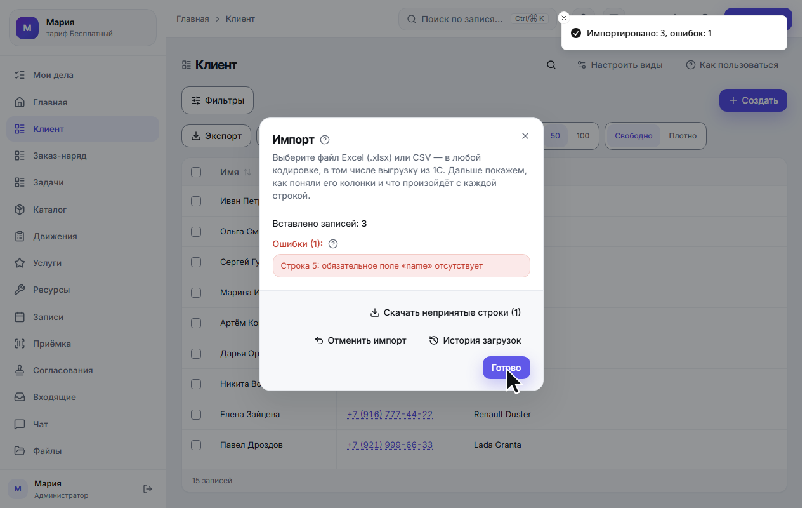The height and width of the screenshot is (508, 812).
Task: Click the help icon beside Ошибки (1)
Action: [333, 244]
